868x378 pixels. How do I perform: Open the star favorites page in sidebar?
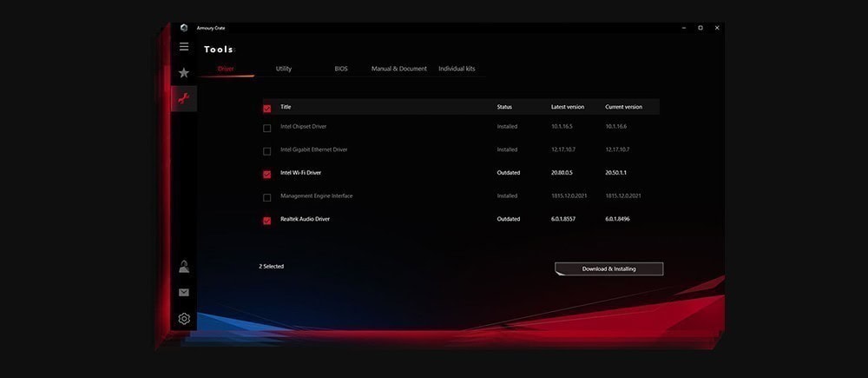point(184,73)
